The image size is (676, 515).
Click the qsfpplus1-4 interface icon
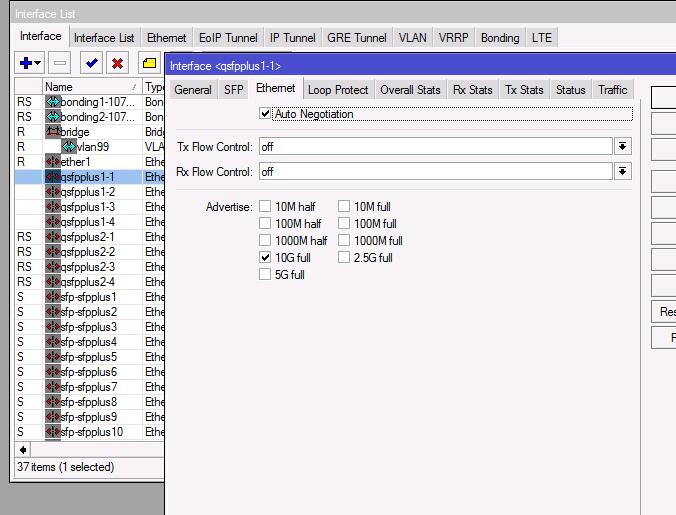coord(53,222)
